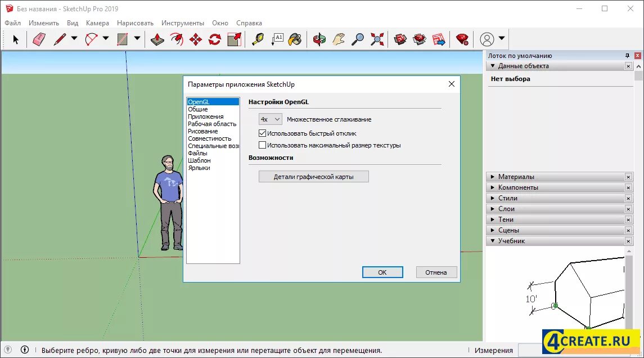
Task: Choose the Eraser tool
Action: click(x=39, y=39)
